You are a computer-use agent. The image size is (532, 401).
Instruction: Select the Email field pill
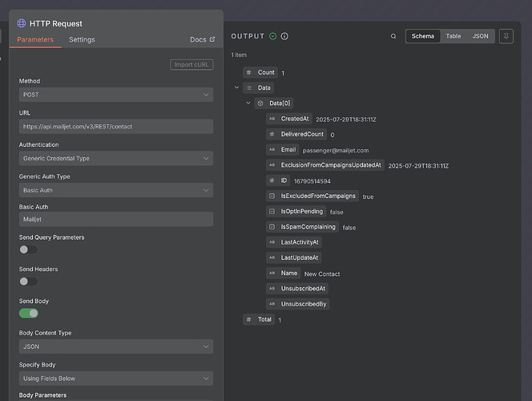point(283,150)
